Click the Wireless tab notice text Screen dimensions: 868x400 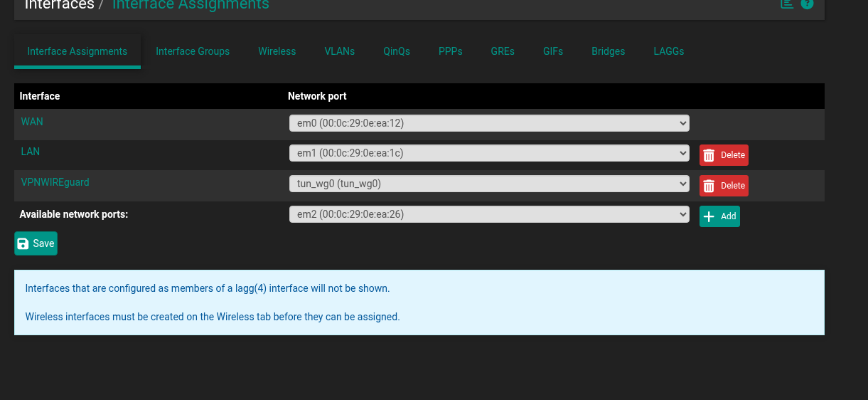213,317
